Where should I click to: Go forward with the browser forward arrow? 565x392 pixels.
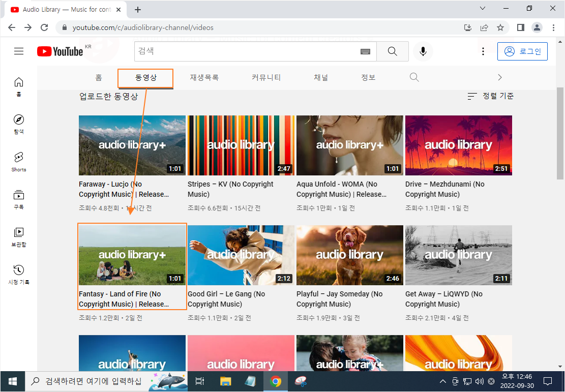pos(28,27)
